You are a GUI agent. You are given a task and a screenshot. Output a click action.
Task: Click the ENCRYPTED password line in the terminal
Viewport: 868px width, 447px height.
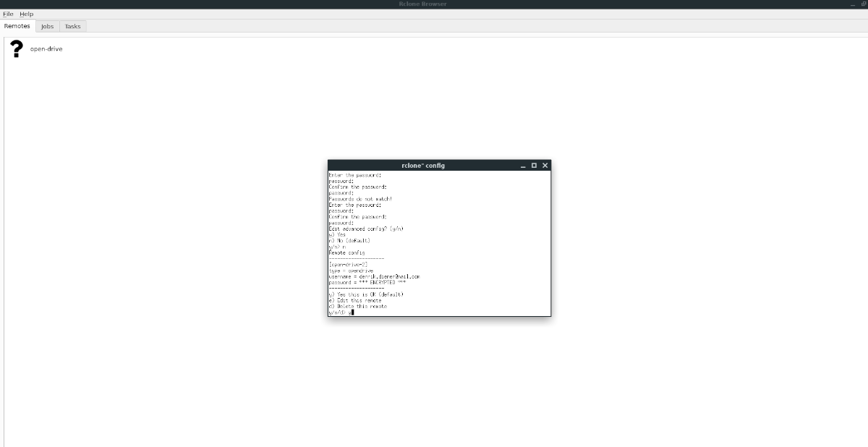point(369,282)
